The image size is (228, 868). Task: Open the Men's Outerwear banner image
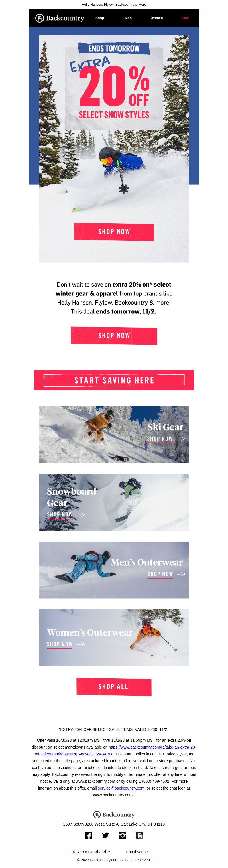(x=114, y=570)
